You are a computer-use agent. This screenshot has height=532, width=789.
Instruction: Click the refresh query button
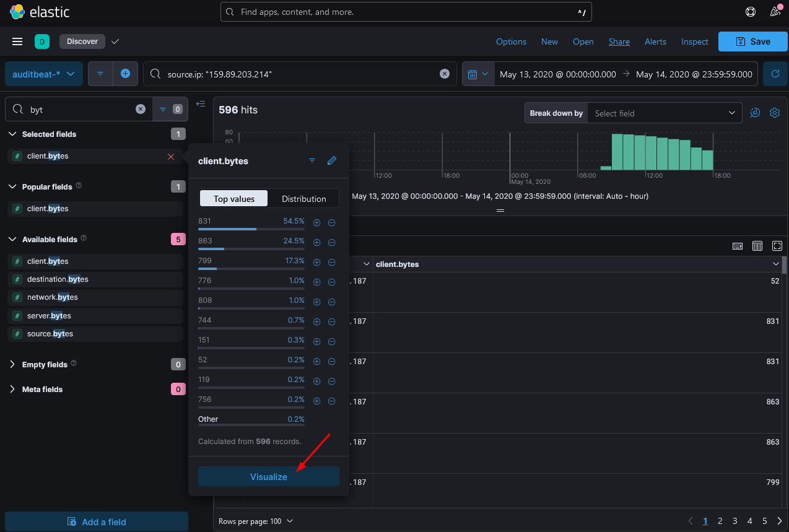pos(775,74)
